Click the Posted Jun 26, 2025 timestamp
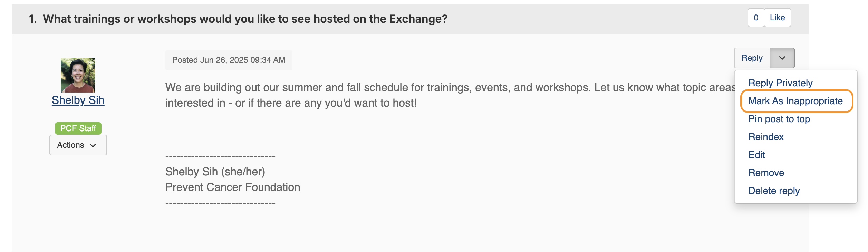The width and height of the screenshot is (868, 252). (x=229, y=60)
